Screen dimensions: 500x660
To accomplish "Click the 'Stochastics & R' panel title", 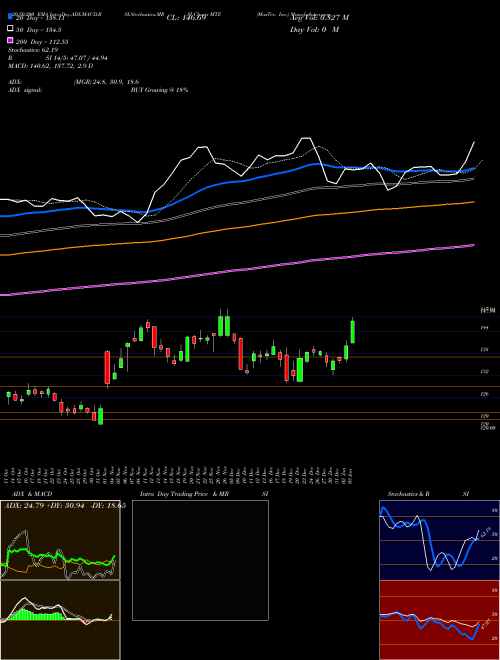I will pyautogui.click(x=408, y=494).
